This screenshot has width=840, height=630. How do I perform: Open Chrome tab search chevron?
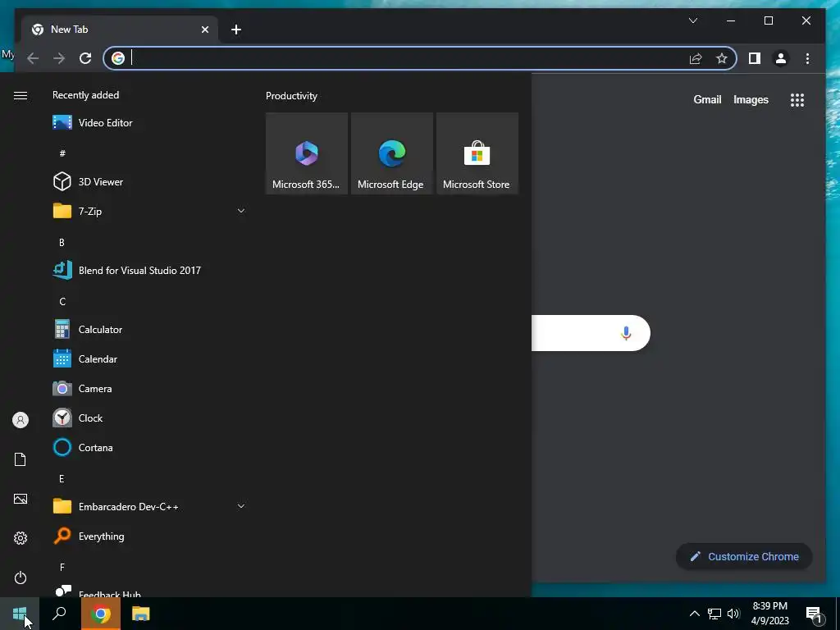(x=692, y=21)
